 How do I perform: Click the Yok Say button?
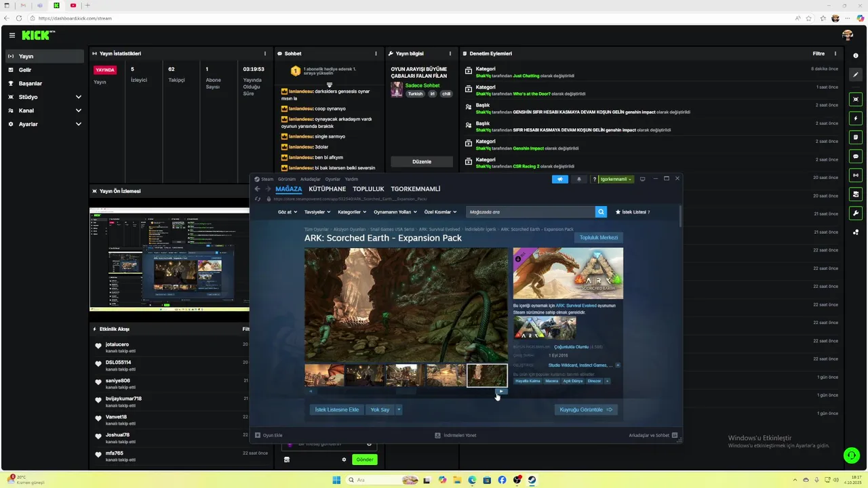coord(380,409)
